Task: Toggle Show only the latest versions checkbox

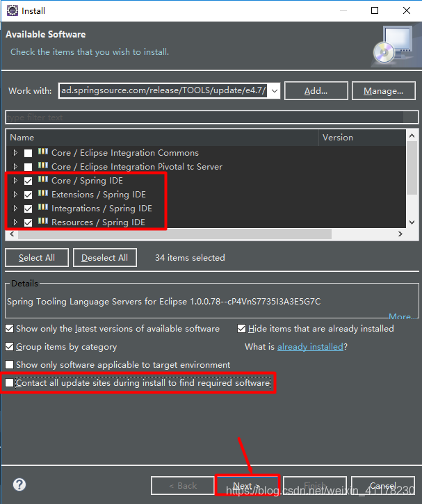Action: coord(9,329)
